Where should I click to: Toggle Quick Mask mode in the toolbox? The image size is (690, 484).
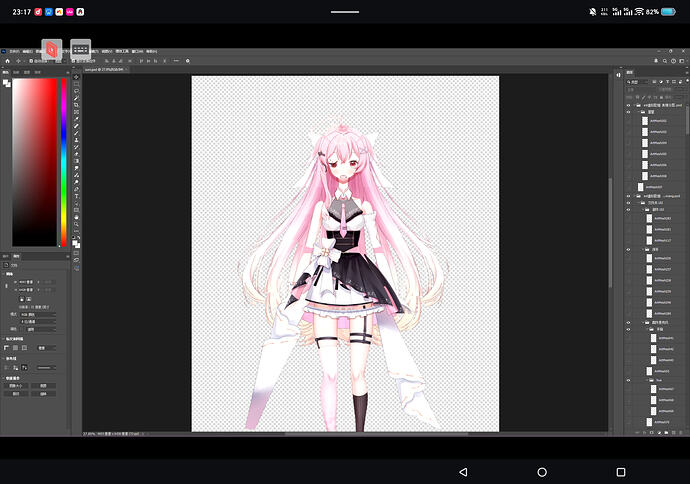[77, 253]
